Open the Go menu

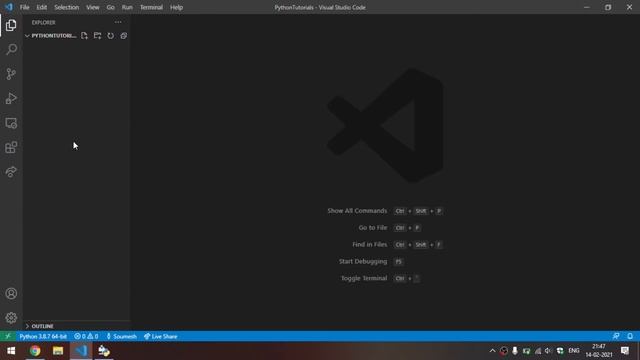(x=110, y=7)
